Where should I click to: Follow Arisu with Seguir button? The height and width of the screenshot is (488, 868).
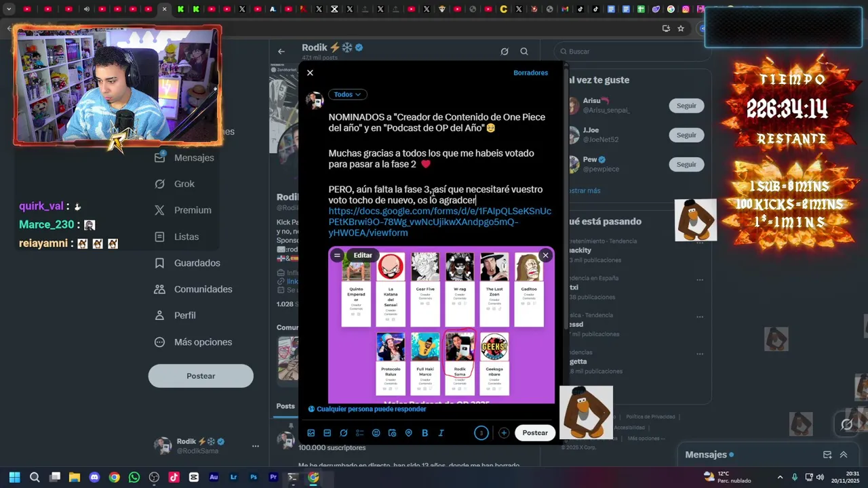[686, 106]
